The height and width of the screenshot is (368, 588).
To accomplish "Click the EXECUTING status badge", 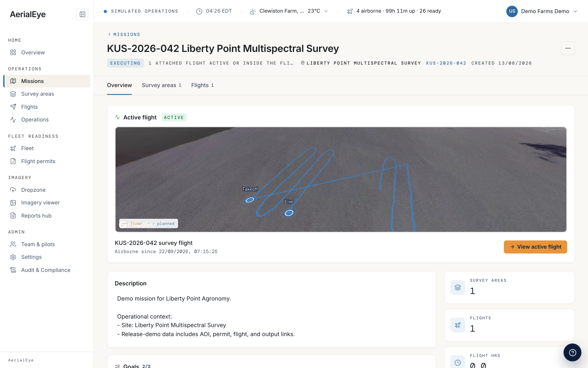I will [125, 63].
